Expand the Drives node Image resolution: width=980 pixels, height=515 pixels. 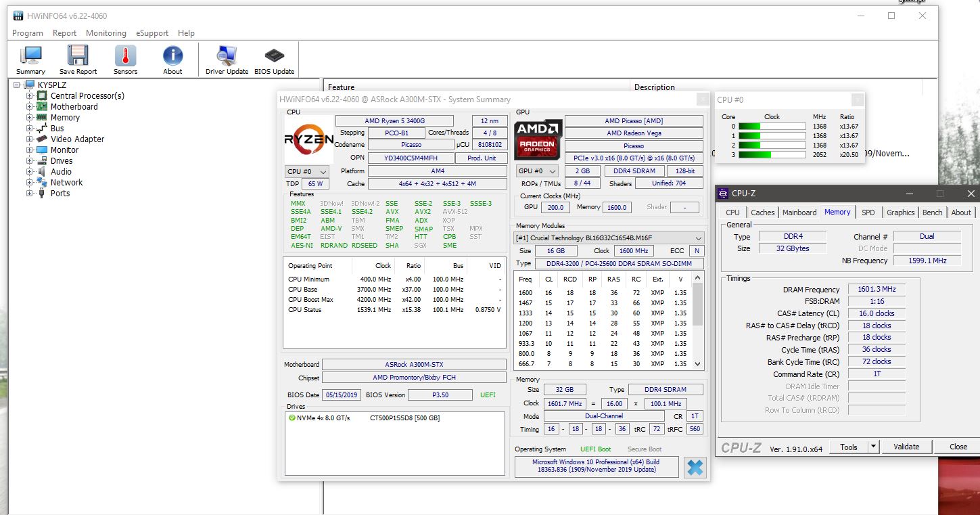point(30,161)
